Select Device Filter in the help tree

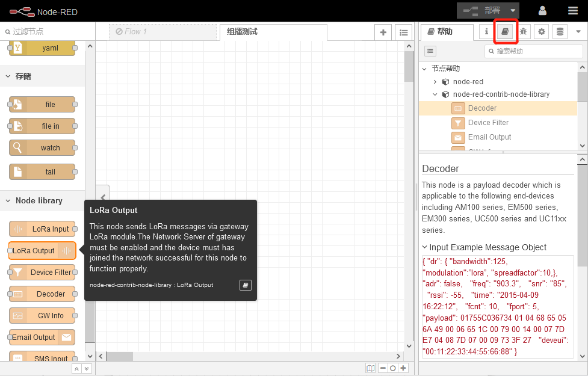point(498,123)
